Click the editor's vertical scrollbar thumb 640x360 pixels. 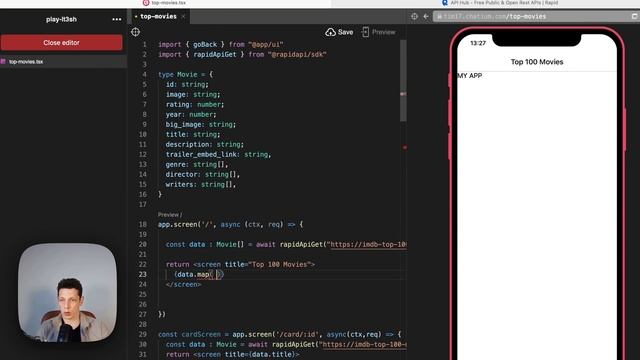pyautogui.click(x=403, y=81)
